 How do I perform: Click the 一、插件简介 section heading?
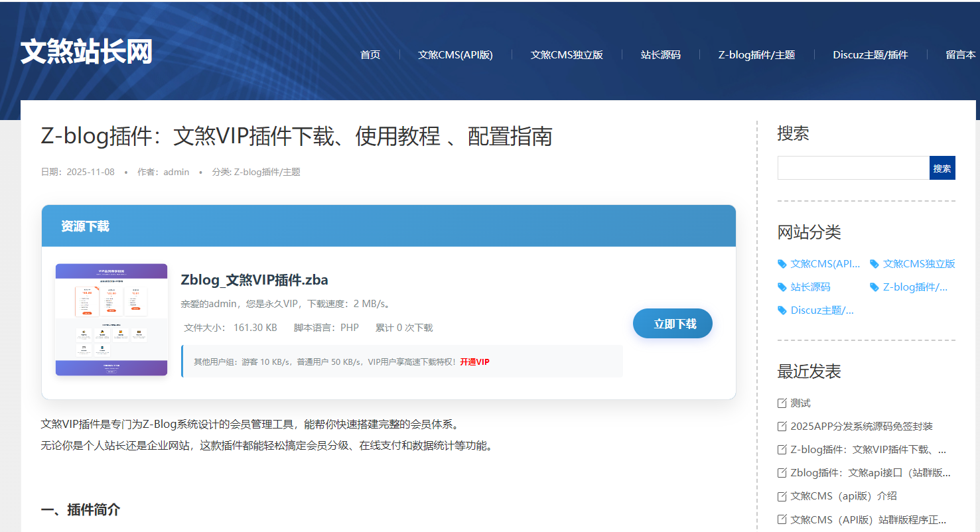tap(80, 510)
